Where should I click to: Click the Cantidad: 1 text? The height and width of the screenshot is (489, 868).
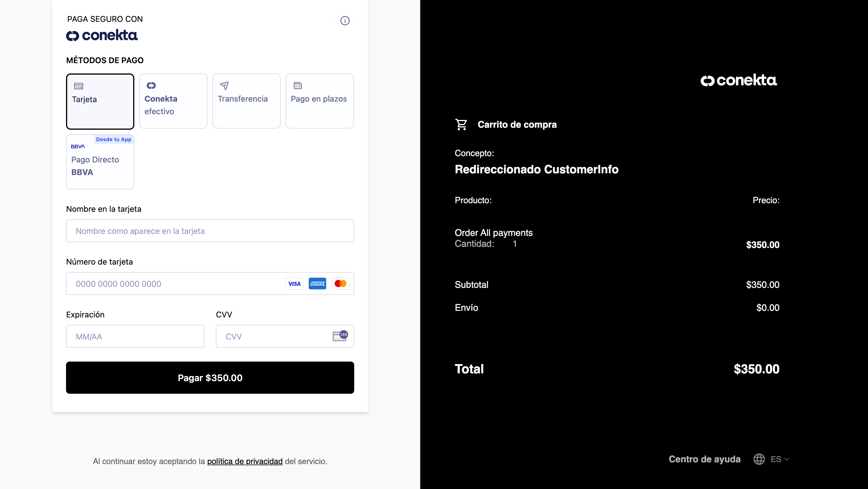point(486,244)
